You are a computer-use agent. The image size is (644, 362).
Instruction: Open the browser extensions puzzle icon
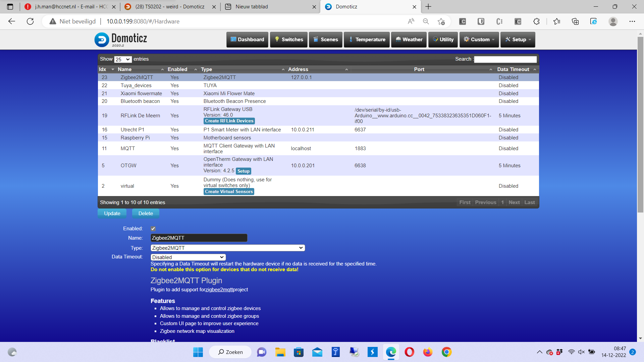(x=536, y=21)
